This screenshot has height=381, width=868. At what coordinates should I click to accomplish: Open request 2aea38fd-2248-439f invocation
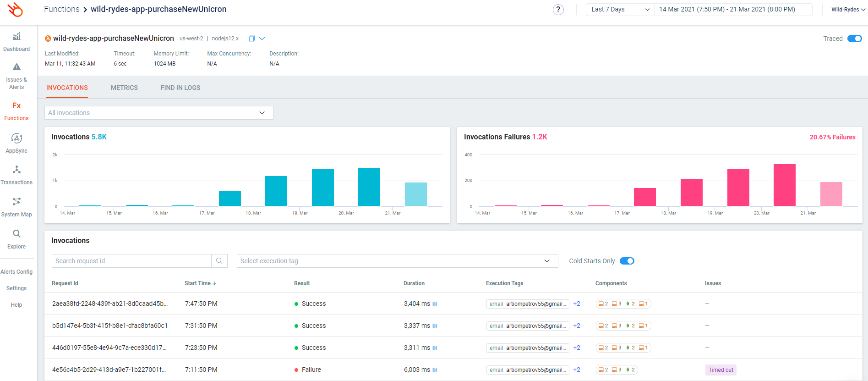tap(110, 304)
